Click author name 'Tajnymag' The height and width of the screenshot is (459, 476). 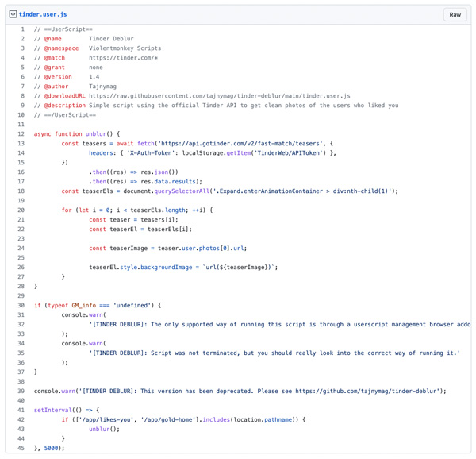(102, 87)
